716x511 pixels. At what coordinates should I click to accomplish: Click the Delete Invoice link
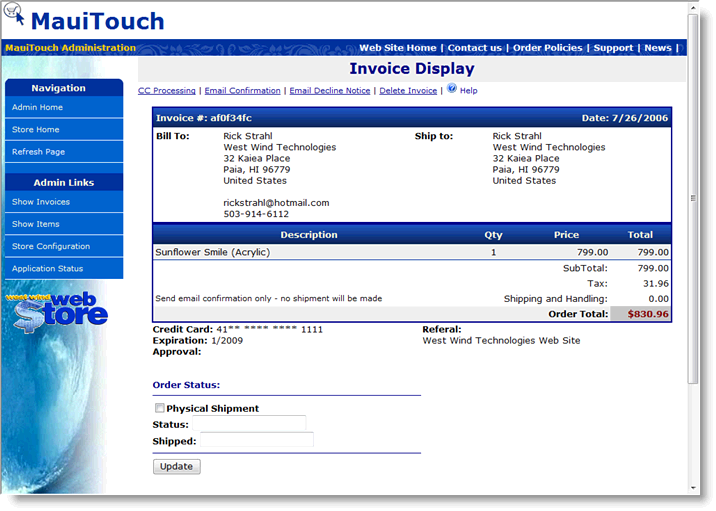coord(408,91)
